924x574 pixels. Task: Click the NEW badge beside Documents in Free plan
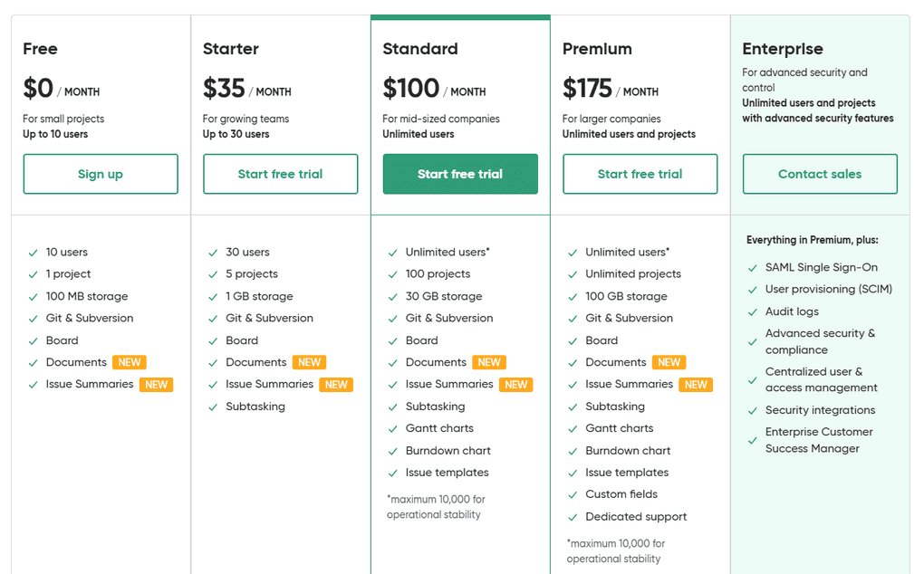click(x=130, y=361)
